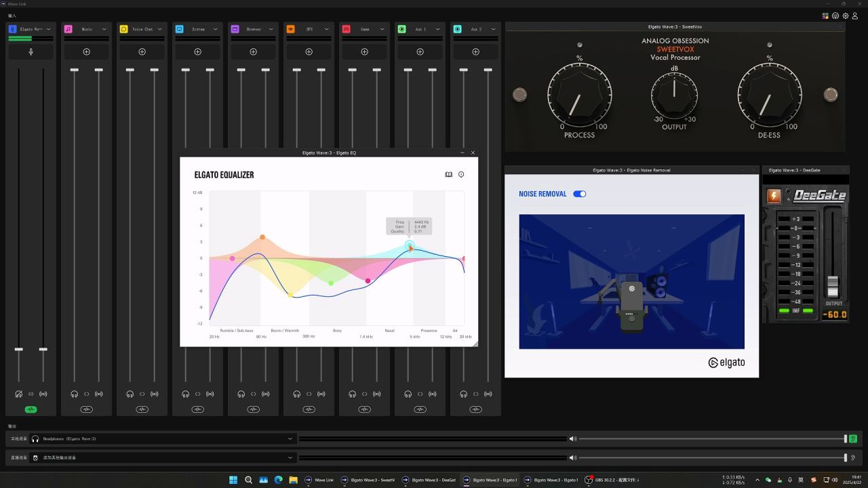Image resolution: width=868 pixels, height=488 pixels.
Task: Click the SweetVox PROCESS knob
Action: (x=580, y=94)
